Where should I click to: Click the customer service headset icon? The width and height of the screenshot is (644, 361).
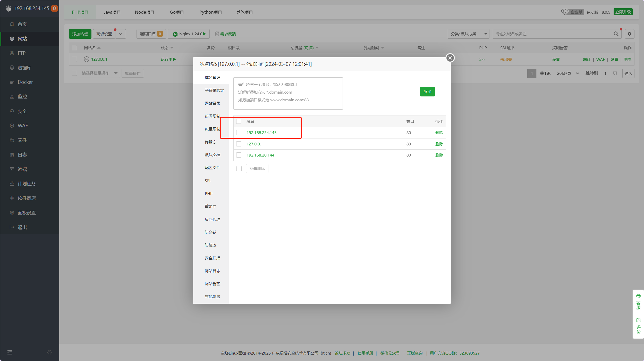[638, 296]
